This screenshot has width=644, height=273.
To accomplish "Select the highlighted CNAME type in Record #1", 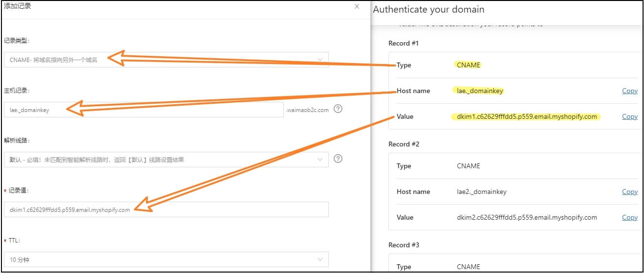I will click(468, 65).
